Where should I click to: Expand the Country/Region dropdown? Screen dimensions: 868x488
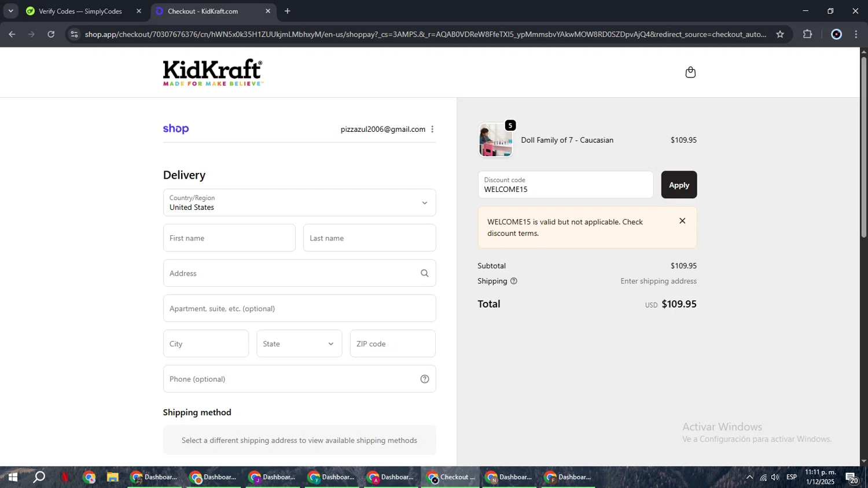[299, 202]
